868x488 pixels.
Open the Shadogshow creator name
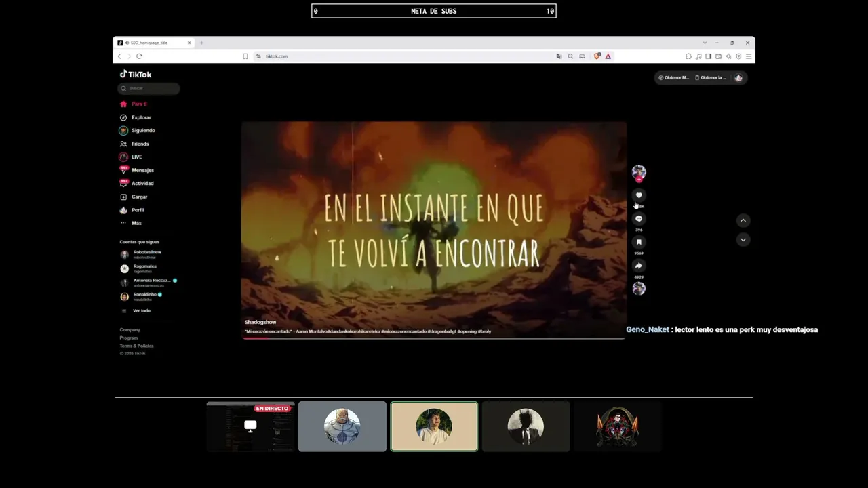(x=260, y=322)
